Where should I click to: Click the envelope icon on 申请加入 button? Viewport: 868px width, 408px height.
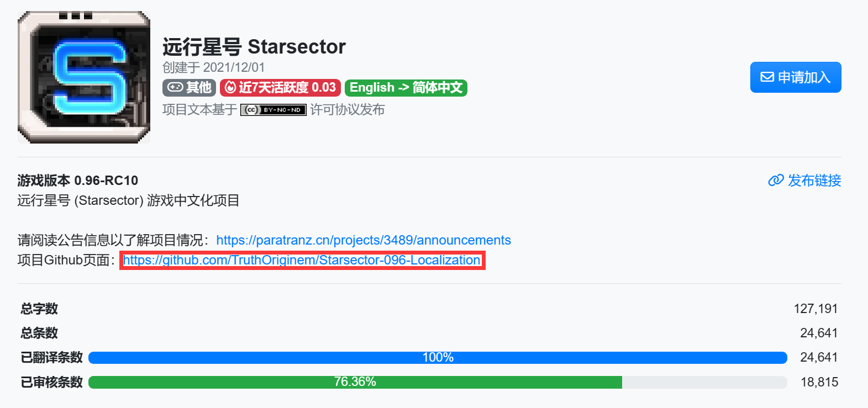[x=767, y=77]
